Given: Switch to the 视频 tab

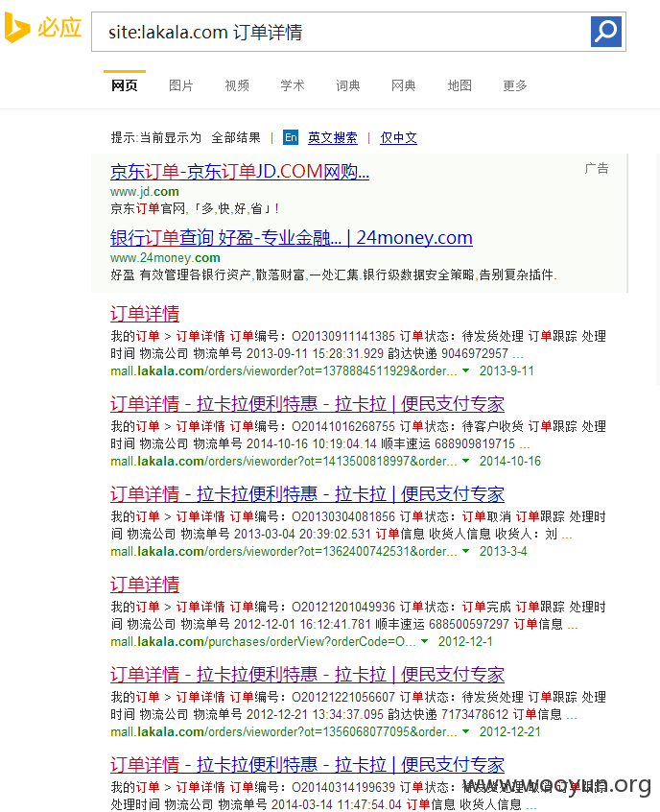Looking at the screenshot, I should click(x=237, y=85).
